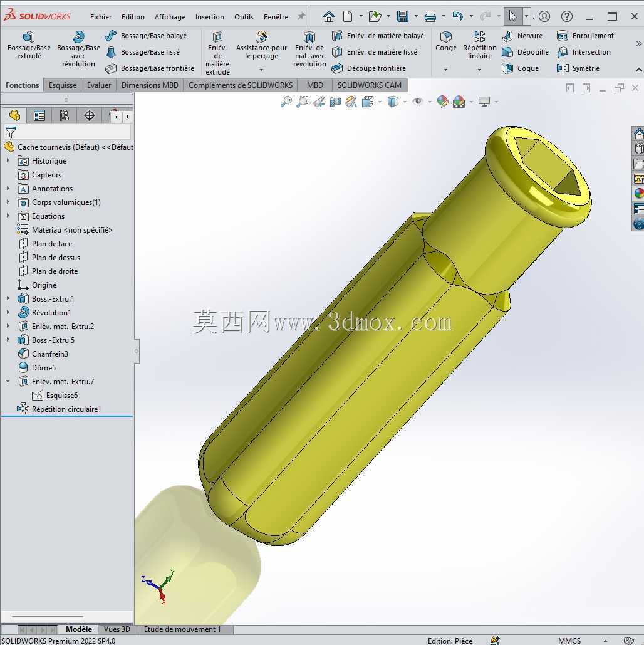Select Esquisse6 in the tree
The width and height of the screenshot is (644, 645).
55,396
